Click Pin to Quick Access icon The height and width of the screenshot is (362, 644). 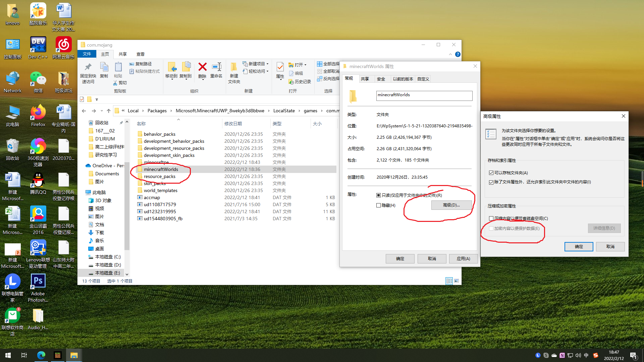click(x=88, y=67)
